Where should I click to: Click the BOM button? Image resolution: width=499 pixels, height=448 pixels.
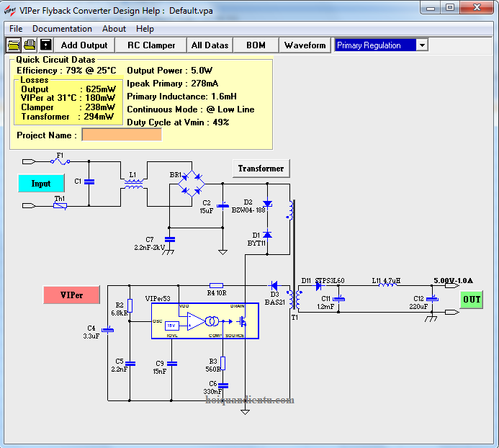256,45
